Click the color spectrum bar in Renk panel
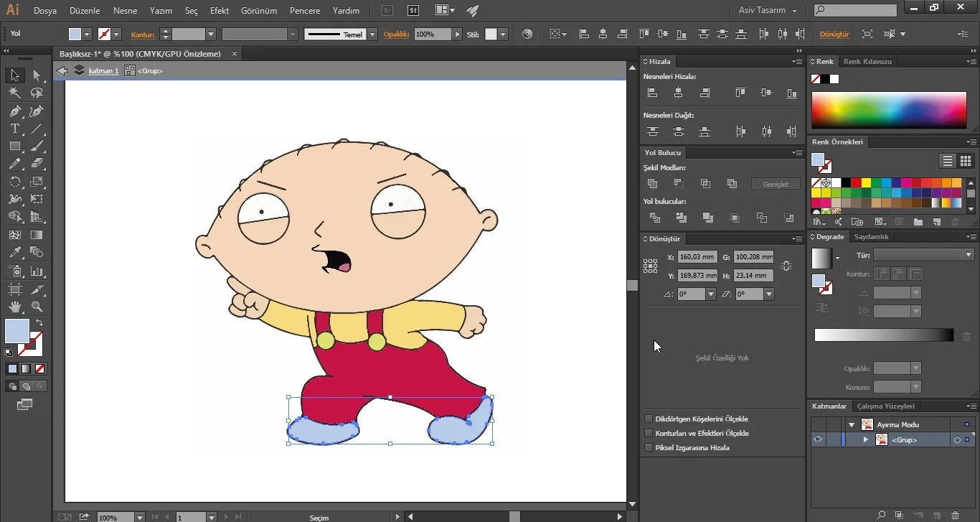Viewport: 980px width, 522px height. 888,110
